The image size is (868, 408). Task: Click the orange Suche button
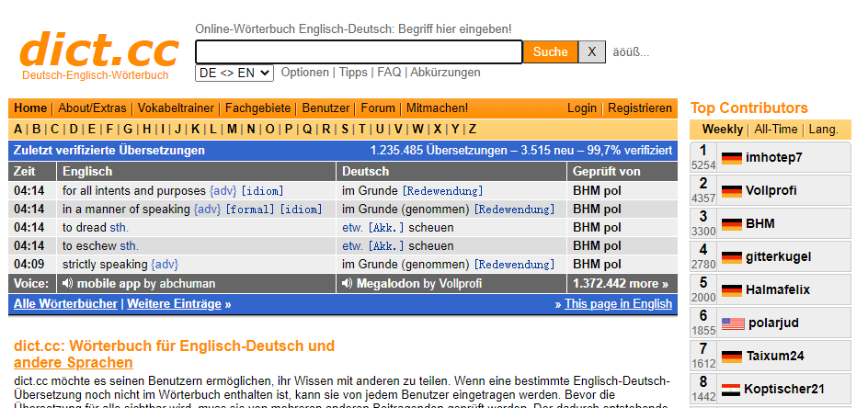pyautogui.click(x=550, y=52)
